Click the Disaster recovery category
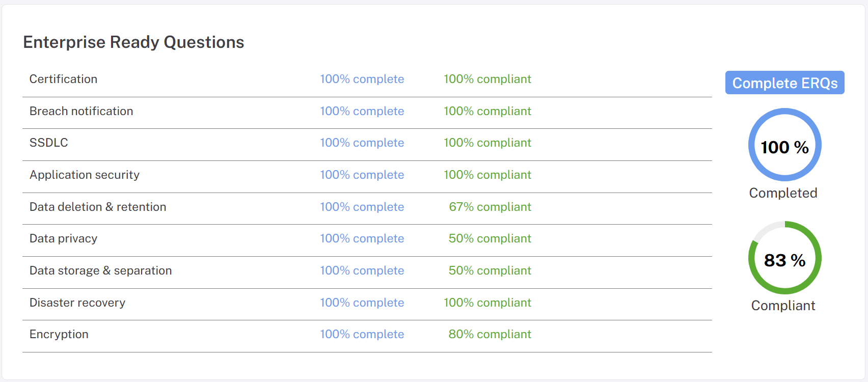 pos(77,303)
